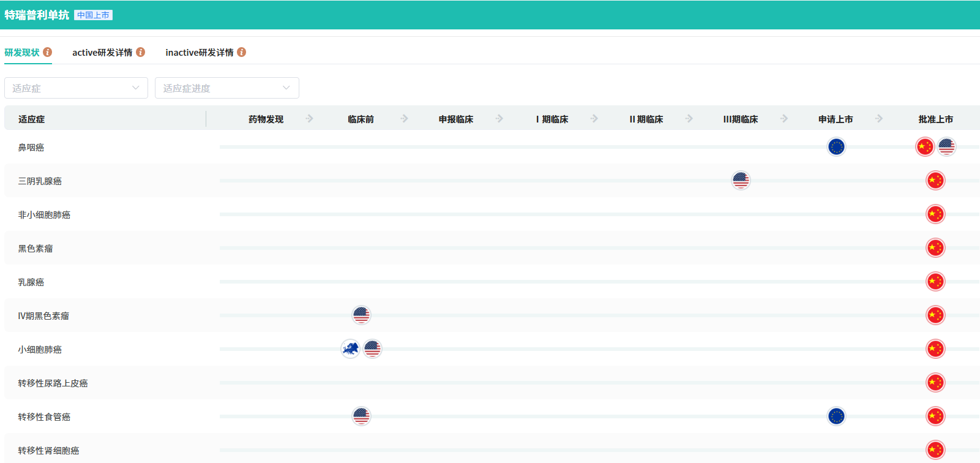
Task: Select the 临床前 stage header
Action: coord(361,119)
